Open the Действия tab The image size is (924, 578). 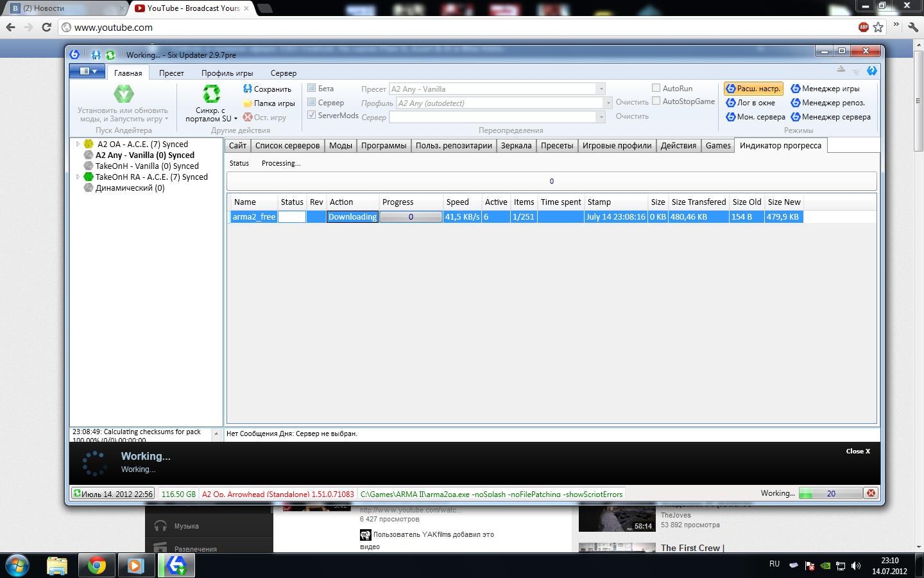pyautogui.click(x=678, y=146)
